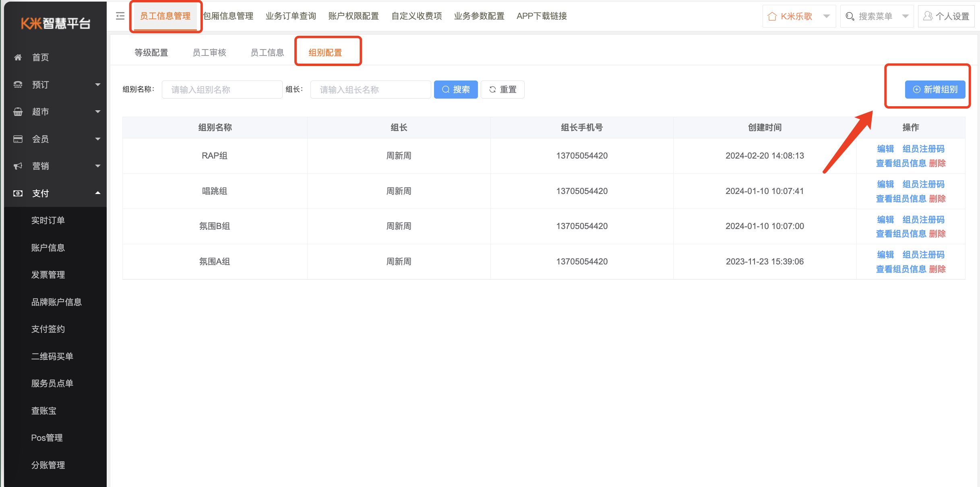Expand the 会员 sidebar menu arrow

point(97,139)
